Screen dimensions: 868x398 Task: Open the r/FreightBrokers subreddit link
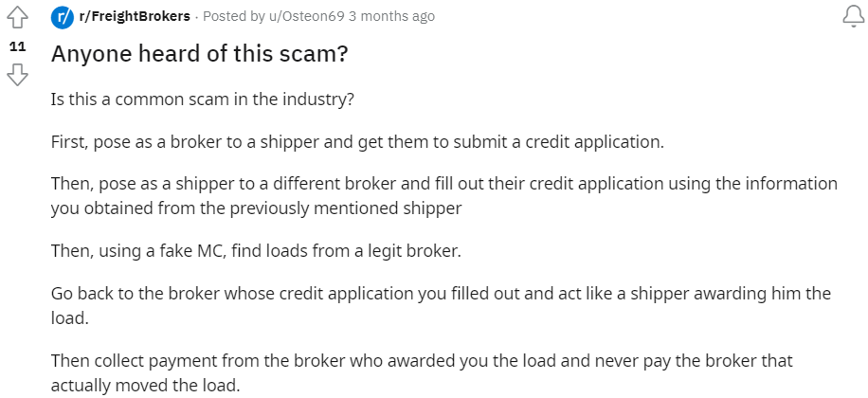(135, 17)
